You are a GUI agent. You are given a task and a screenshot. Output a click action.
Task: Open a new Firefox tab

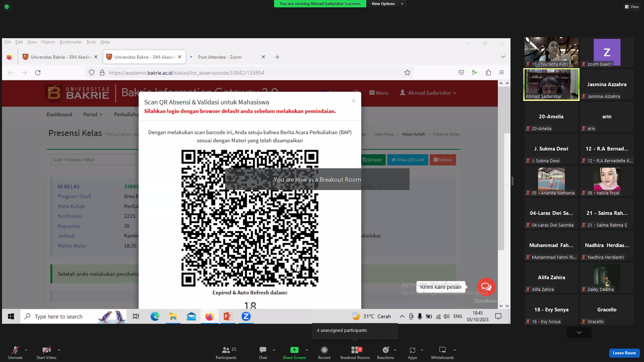click(277, 57)
